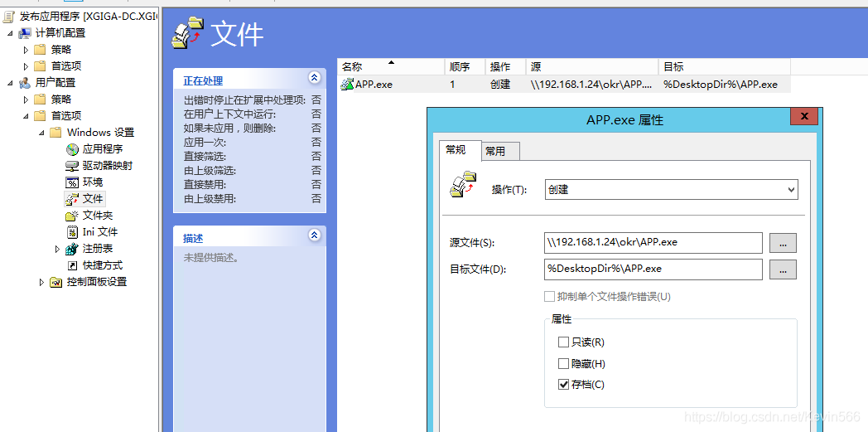Collapse 首选项 under 用户配置
Screen dimensions: 868x432
(26, 116)
